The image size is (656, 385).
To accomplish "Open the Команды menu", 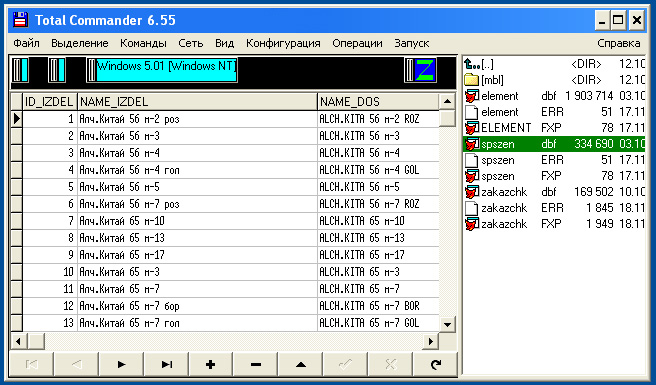I will [x=143, y=43].
